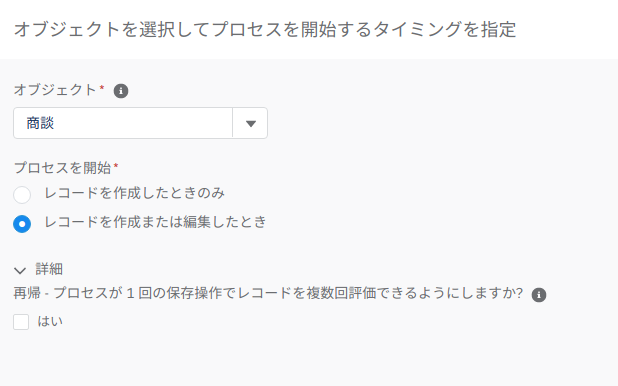Click the レコードを作成したときのみ option label
618x386 pixels.
[x=134, y=193]
